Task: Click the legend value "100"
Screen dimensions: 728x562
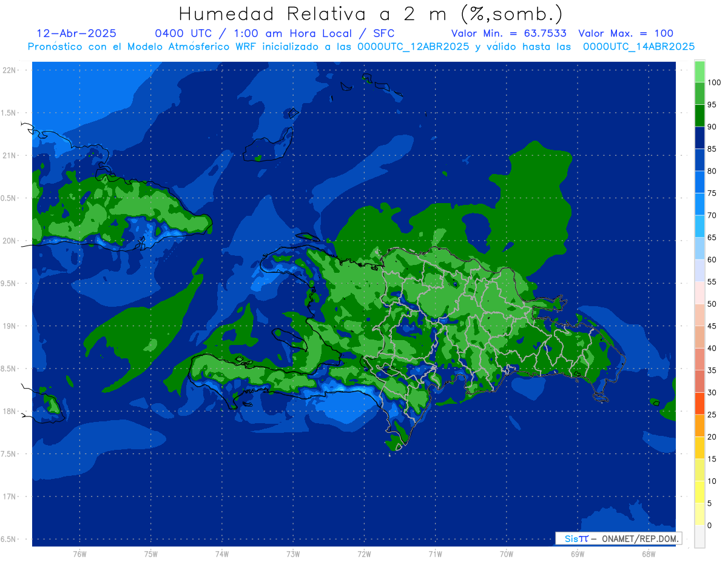Action: click(714, 82)
